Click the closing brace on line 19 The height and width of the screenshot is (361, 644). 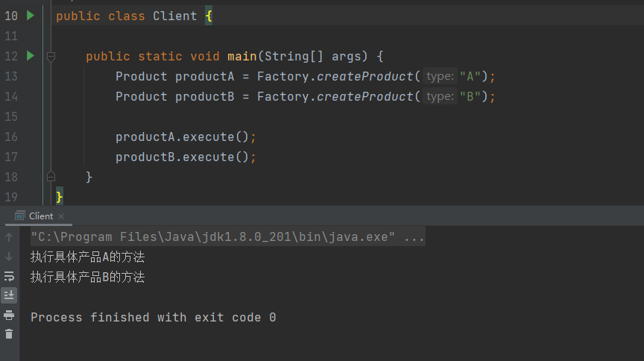60,197
